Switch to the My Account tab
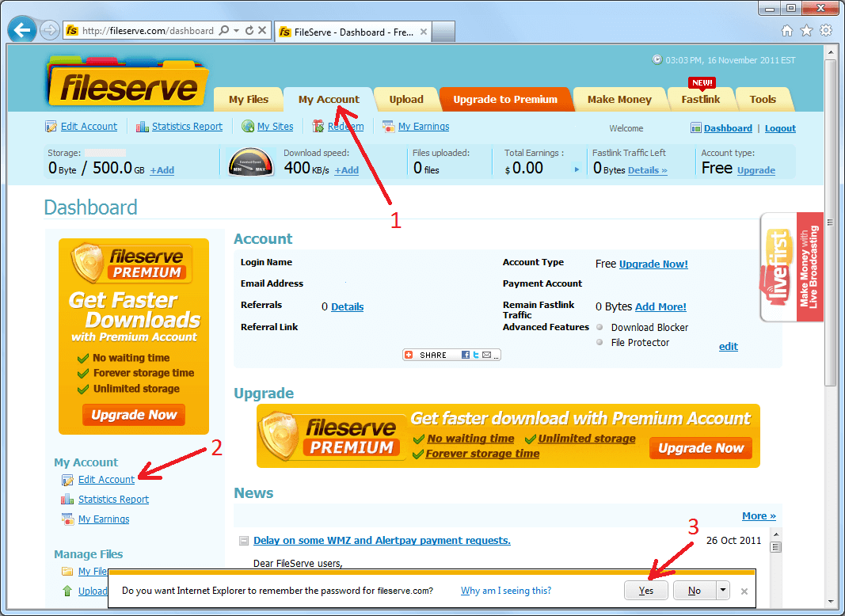The height and width of the screenshot is (616, 845). click(329, 99)
